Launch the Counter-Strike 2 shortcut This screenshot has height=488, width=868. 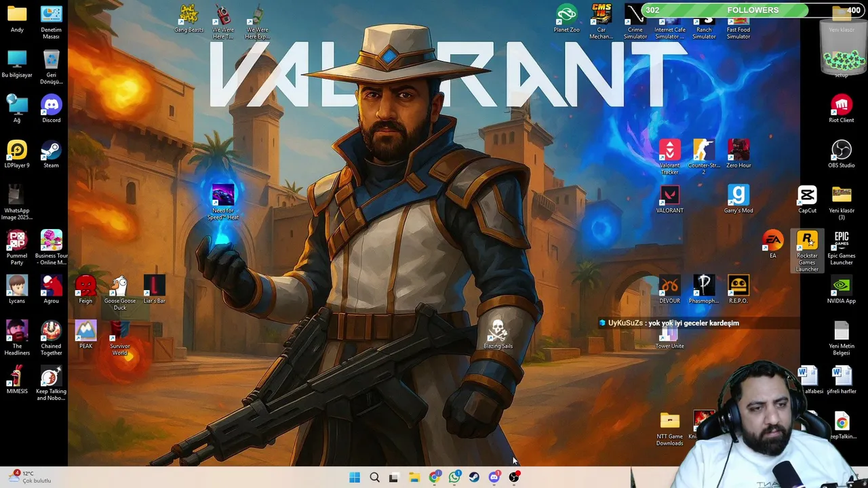click(704, 158)
